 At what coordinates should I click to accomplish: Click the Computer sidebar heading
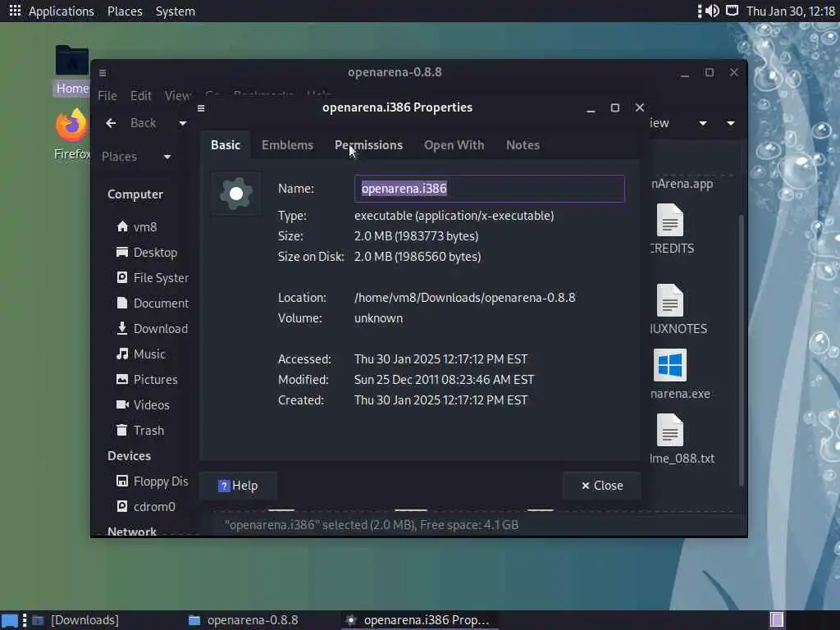tap(135, 194)
